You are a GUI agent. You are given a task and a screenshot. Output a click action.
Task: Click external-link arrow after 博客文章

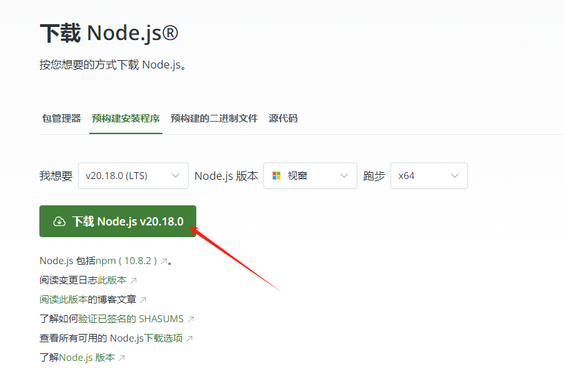click(x=143, y=300)
